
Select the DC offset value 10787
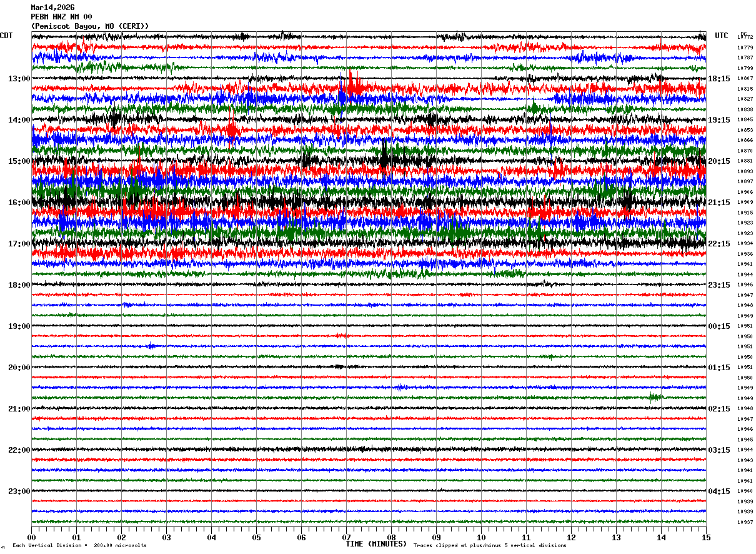[745, 58]
